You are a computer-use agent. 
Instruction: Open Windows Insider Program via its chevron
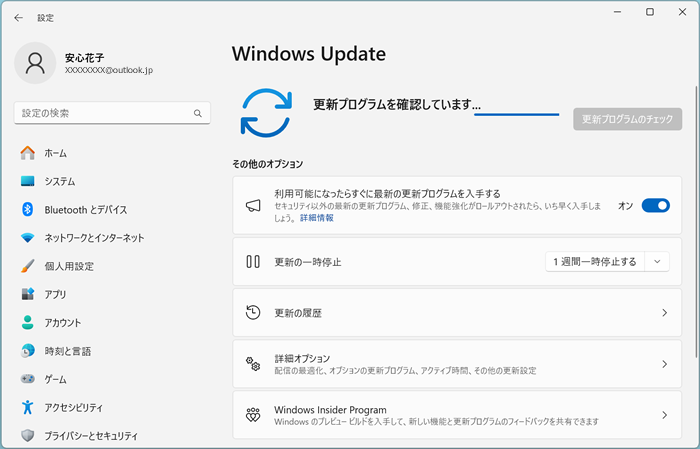[x=664, y=415]
